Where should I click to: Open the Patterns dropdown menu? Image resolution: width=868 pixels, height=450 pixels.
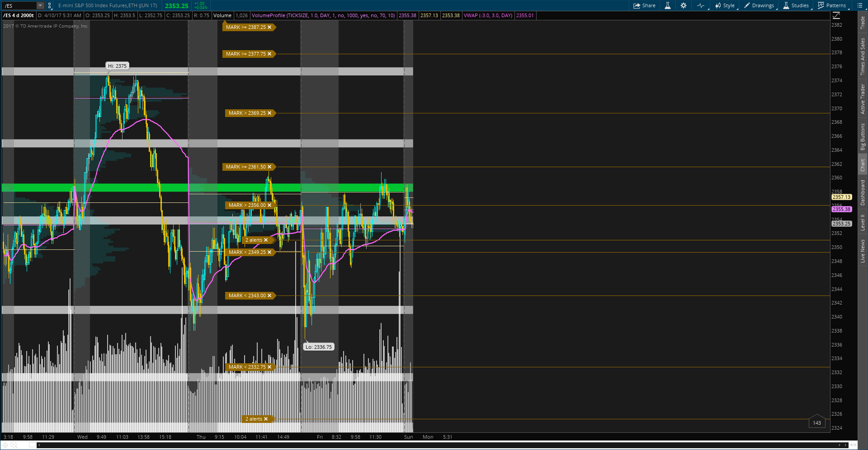pyautogui.click(x=832, y=5)
